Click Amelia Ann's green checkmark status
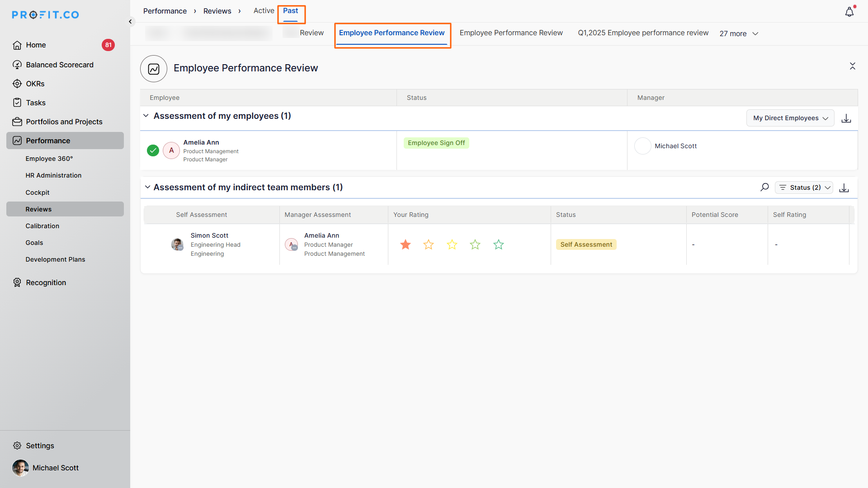This screenshot has height=488, width=868. 153,150
